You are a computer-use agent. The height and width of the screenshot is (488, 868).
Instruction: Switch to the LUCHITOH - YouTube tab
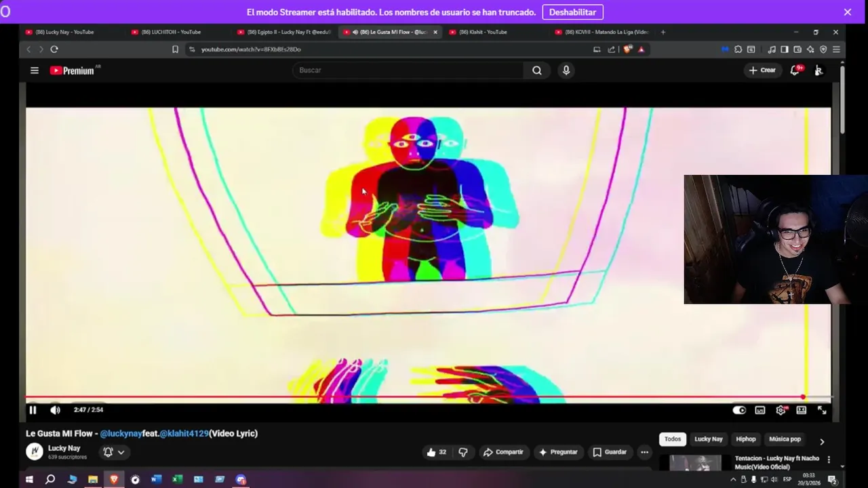point(170,32)
